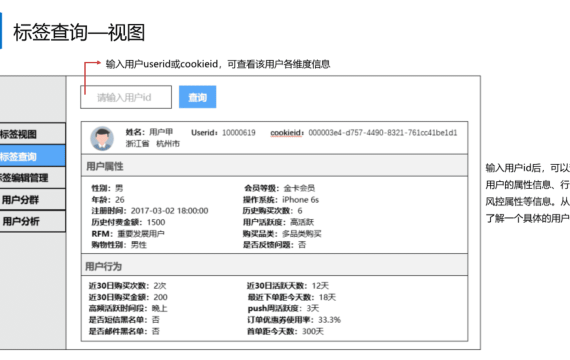Click the 购物性别: 男性 field
Image resolution: width=570 pixels, height=360 pixels.
tap(119, 245)
